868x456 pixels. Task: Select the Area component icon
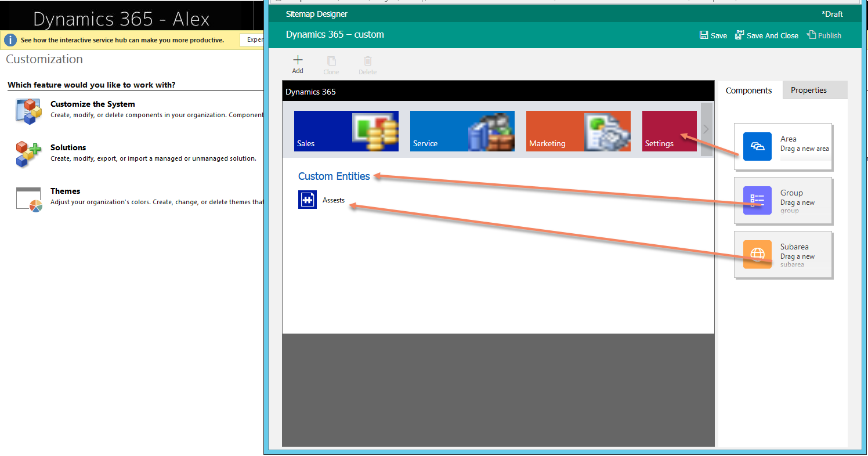(757, 146)
